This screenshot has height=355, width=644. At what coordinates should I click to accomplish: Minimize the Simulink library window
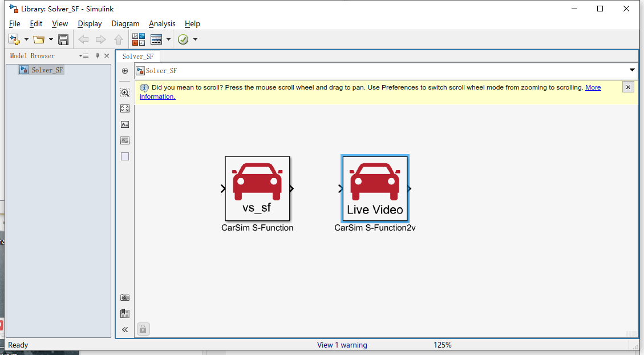pos(574,9)
